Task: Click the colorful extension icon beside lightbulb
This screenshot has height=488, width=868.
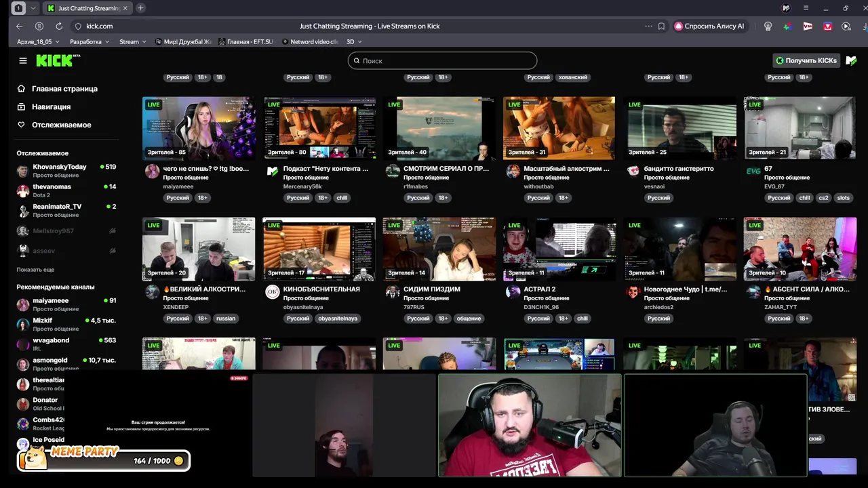Action: point(787,26)
